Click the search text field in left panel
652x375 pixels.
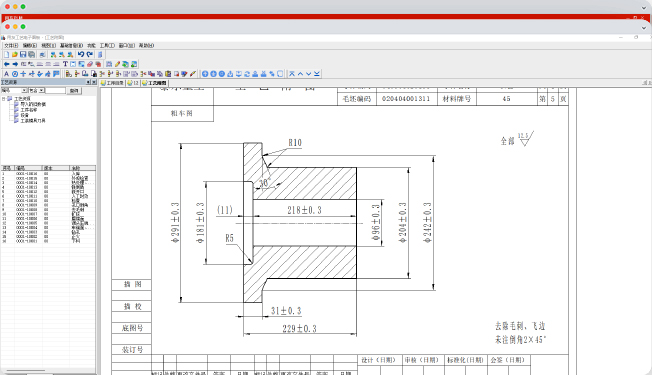pos(55,90)
